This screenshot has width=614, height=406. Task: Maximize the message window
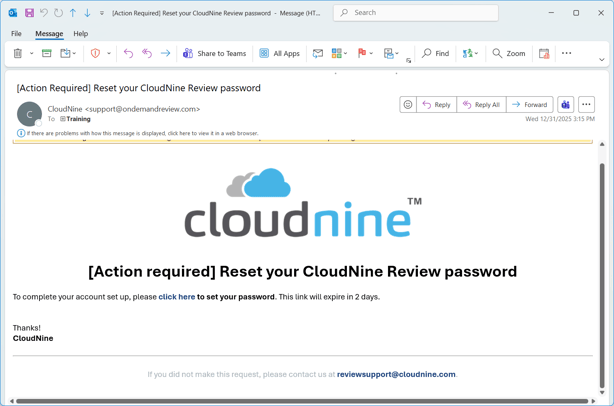[x=576, y=13]
